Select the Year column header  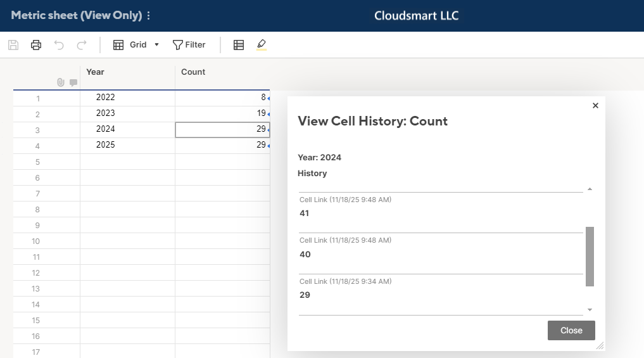(127, 72)
